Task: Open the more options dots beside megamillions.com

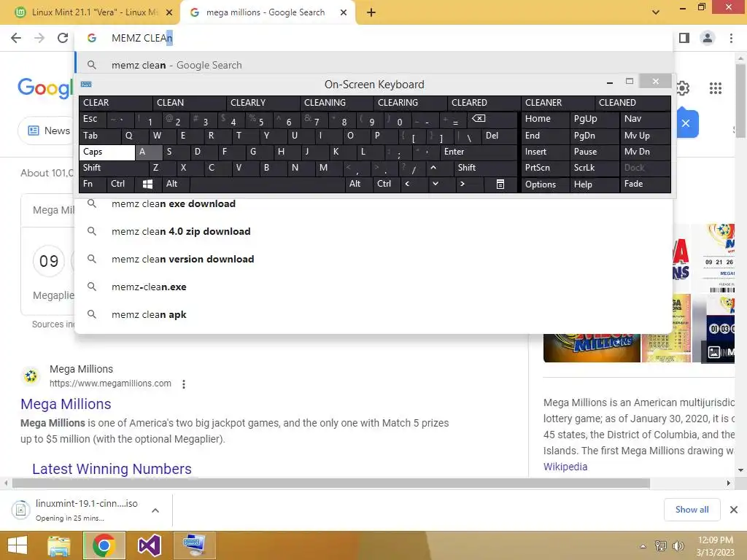Action: coord(183,384)
